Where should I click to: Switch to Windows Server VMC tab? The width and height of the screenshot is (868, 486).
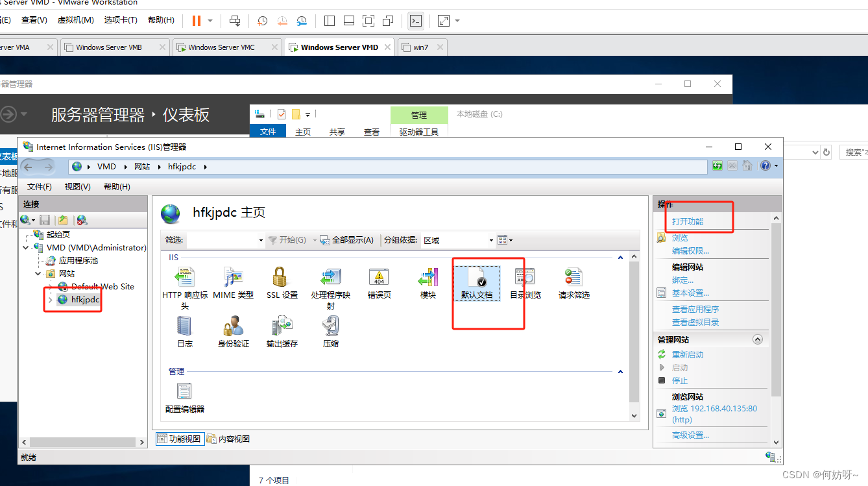(227, 47)
